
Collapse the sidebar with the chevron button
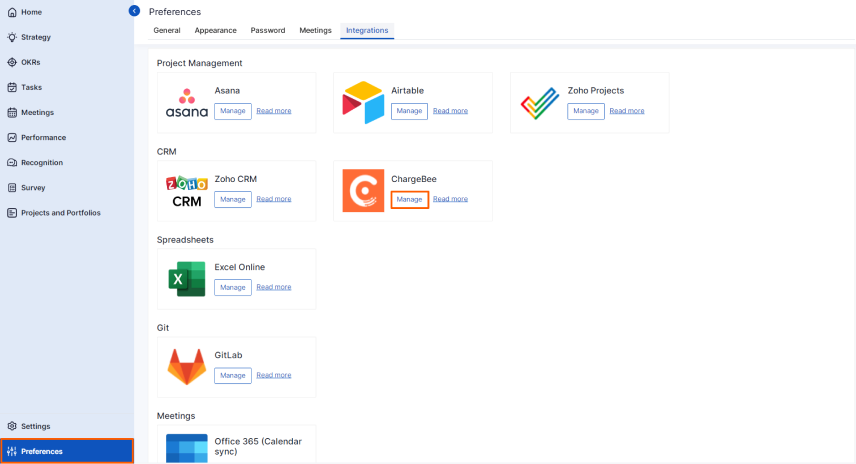point(134,11)
